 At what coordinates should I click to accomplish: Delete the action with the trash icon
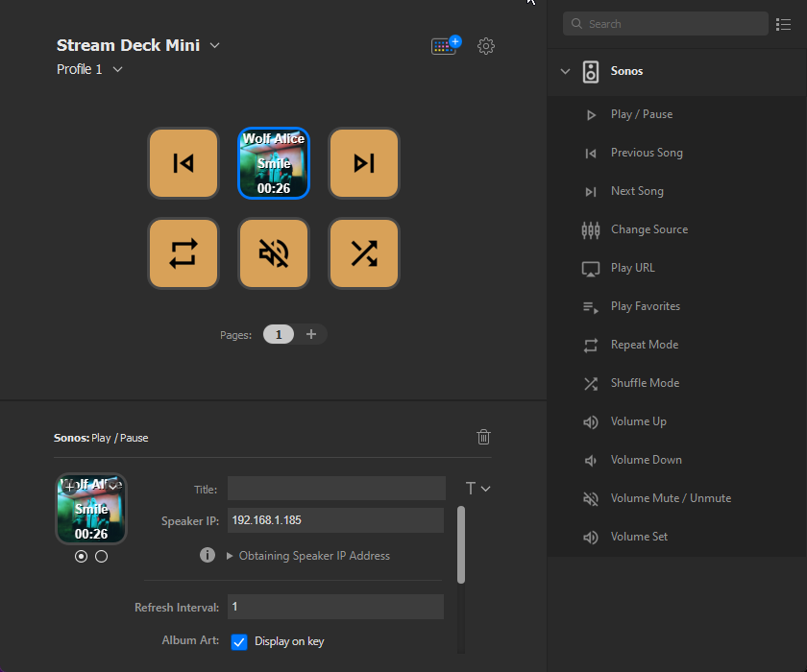tap(483, 437)
